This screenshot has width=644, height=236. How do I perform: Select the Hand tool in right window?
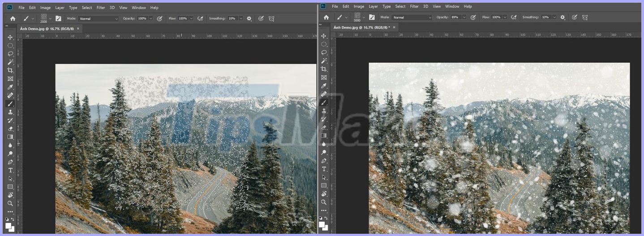point(324,194)
